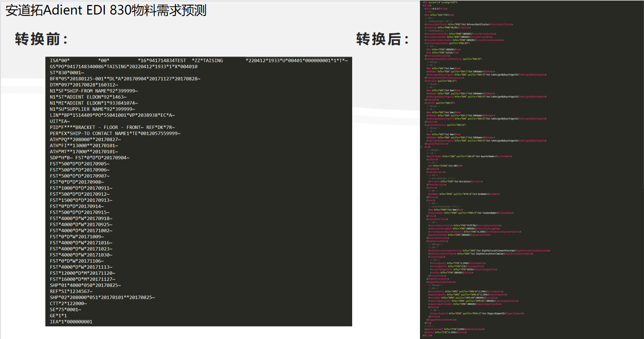Click the N1*SF*SHIP-FROM NAME line
The image size is (644, 339).
(94, 91)
